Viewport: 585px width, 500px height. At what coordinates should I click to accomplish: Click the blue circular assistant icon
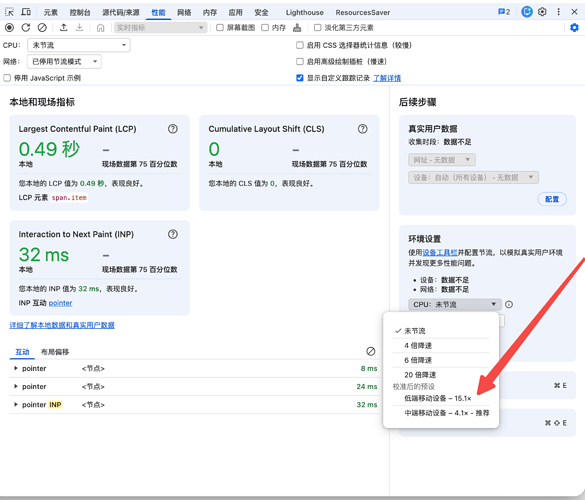click(x=526, y=12)
